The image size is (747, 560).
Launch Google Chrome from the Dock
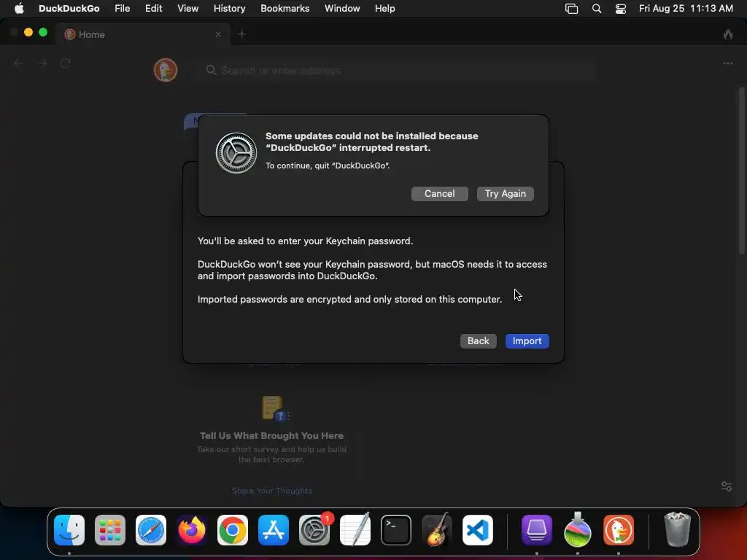point(233,530)
